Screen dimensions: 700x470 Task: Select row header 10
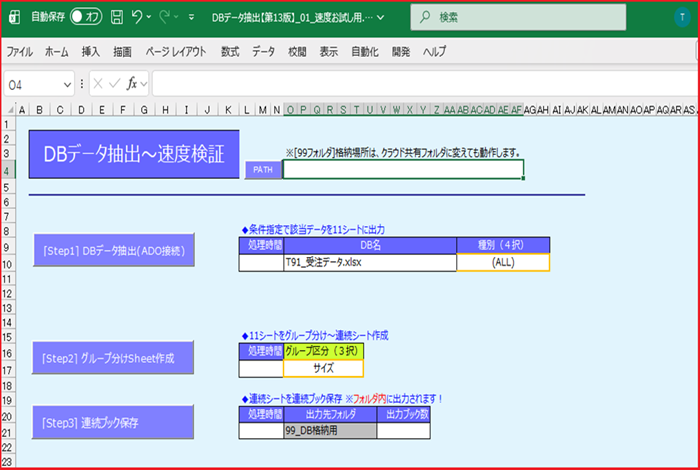pos(7,264)
